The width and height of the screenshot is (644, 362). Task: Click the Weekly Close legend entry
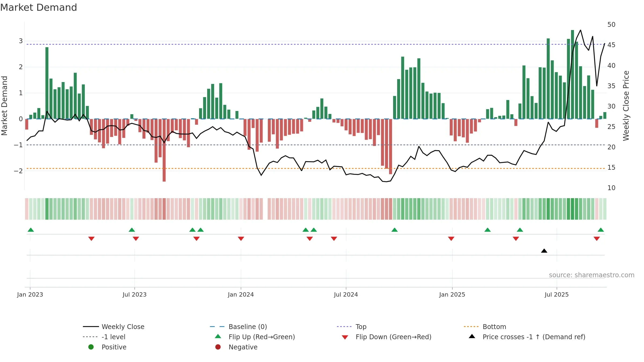(x=114, y=327)
